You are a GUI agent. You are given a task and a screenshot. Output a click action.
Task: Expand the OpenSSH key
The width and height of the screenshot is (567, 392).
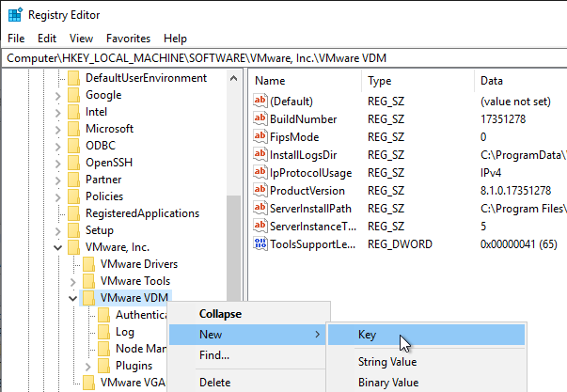coord(58,164)
